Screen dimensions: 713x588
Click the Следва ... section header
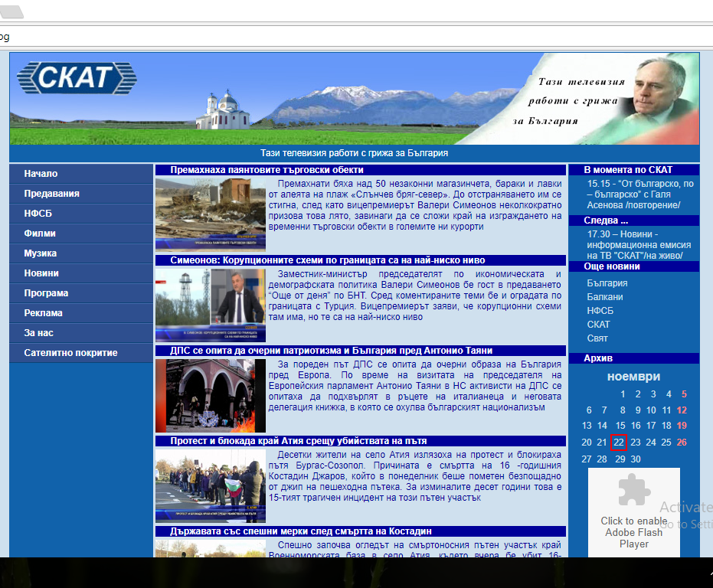point(633,220)
